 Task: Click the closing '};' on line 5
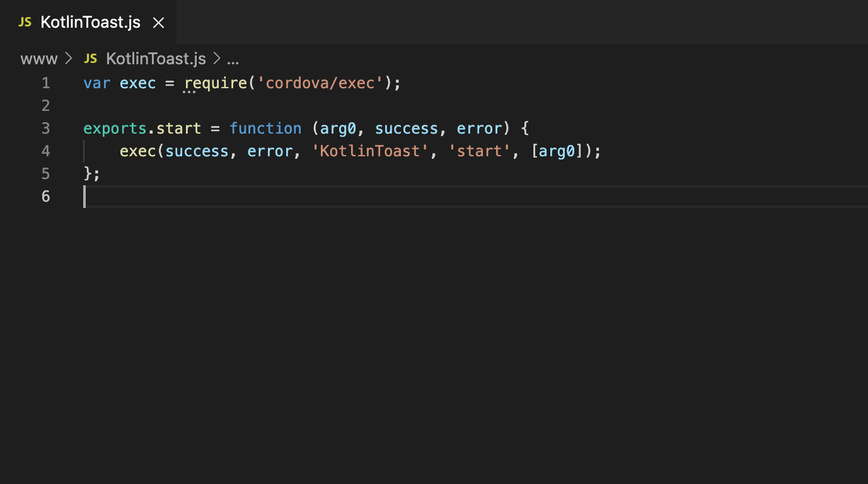pyautogui.click(x=92, y=174)
